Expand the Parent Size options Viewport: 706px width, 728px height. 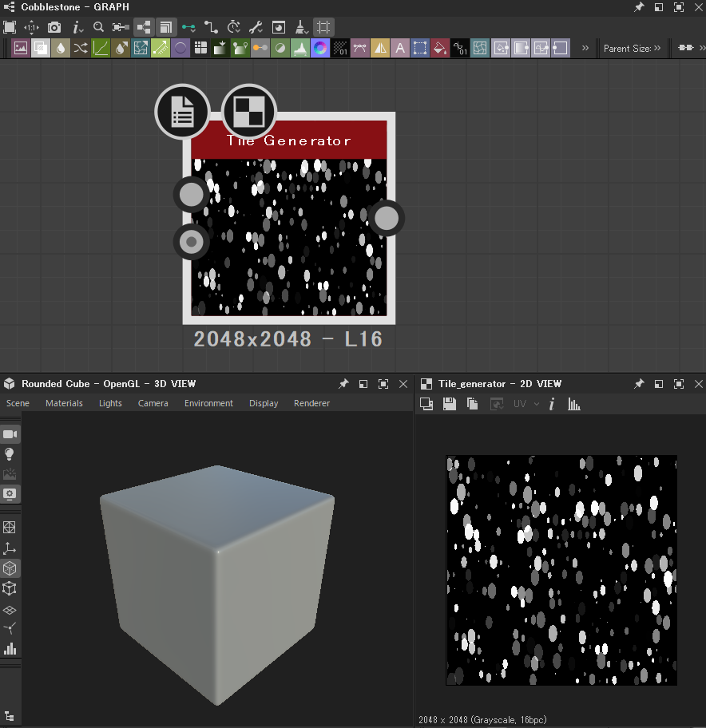point(656,48)
